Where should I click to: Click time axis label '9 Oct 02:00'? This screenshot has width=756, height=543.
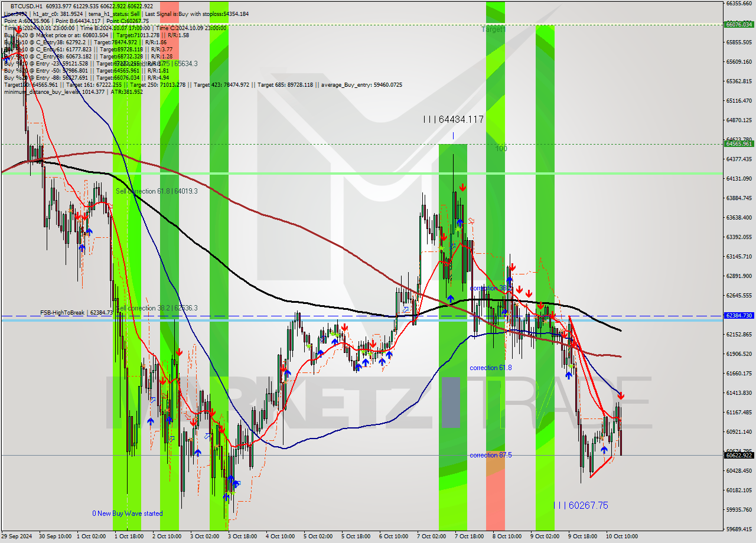click(x=545, y=537)
